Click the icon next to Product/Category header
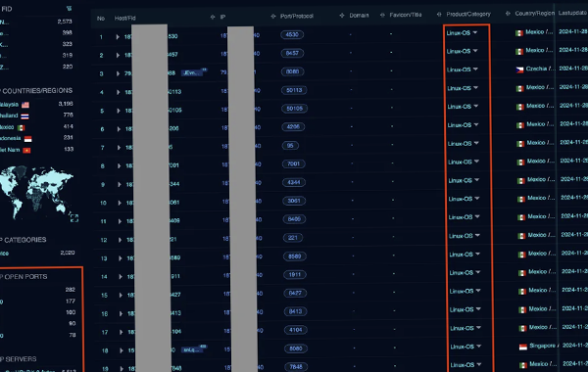This screenshot has width=588, height=372. pyautogui.click(x=439, y=15)
